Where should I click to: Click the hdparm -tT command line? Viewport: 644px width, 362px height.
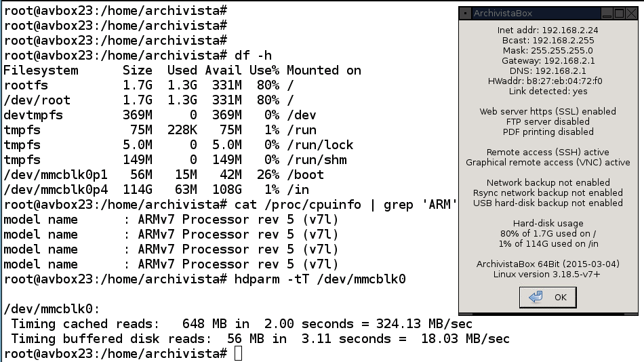[320, 279]
